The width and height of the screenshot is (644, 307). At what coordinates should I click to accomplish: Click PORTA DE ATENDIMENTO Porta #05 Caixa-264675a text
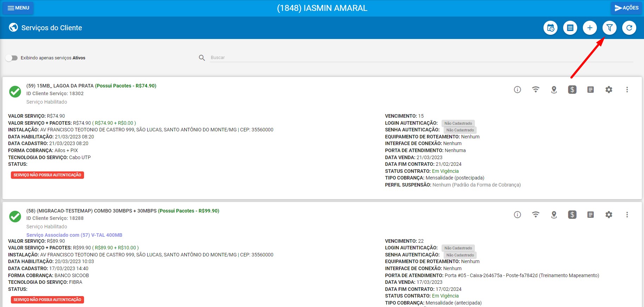point(492,275)
